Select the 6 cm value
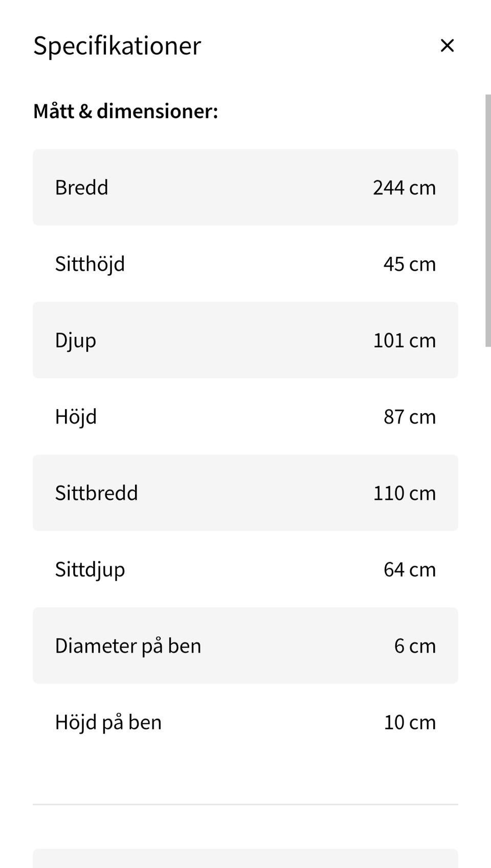The height and width of the screenshot is (868, 491). (415, 646)
